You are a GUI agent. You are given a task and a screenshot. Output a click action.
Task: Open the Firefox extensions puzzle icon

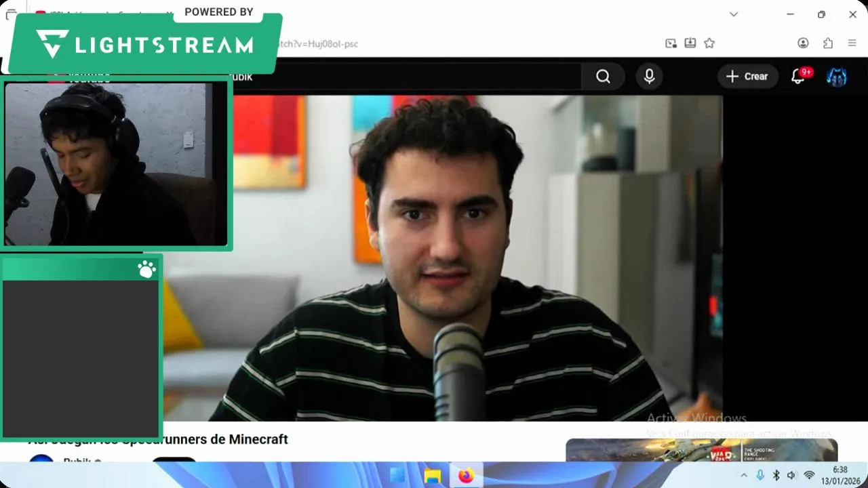click(x=828, y=43)
